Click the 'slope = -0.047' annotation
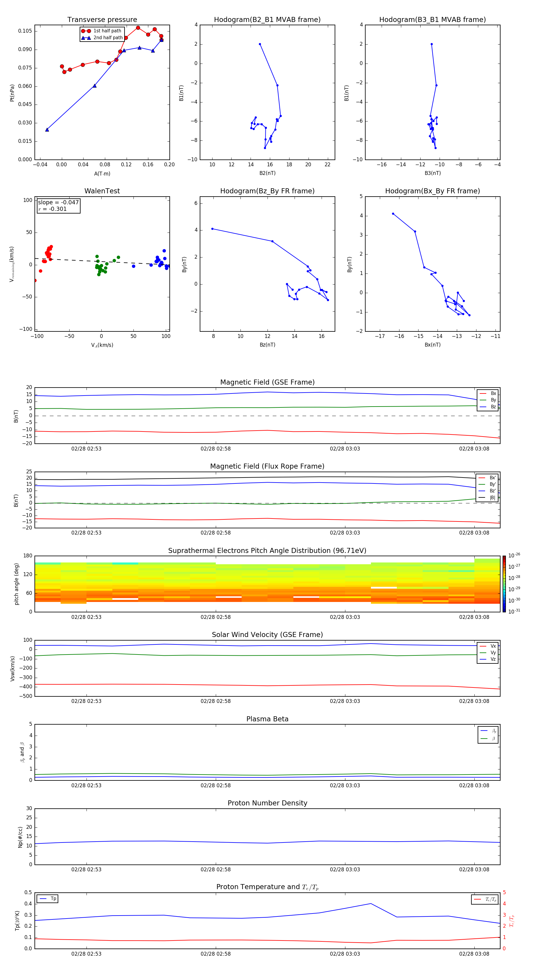 click(58, 203)
